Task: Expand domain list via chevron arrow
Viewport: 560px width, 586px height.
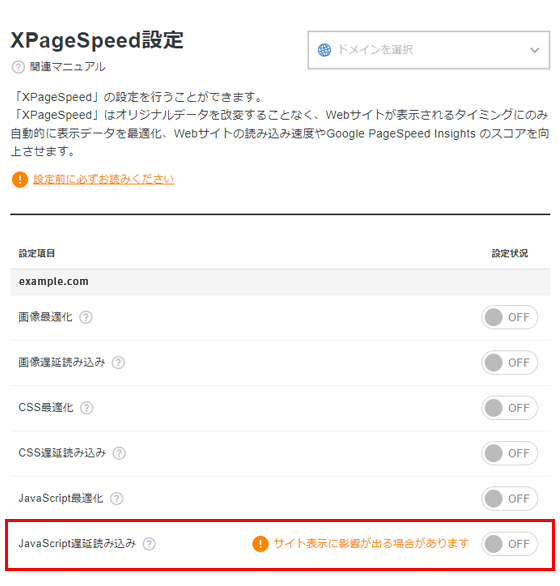Action: [x=535, y=50]
